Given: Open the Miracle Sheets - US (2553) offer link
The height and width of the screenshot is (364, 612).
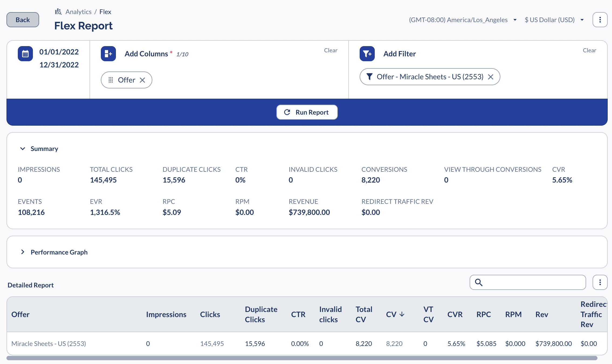Looking at the screenshot, I should (x=49, y=344).
